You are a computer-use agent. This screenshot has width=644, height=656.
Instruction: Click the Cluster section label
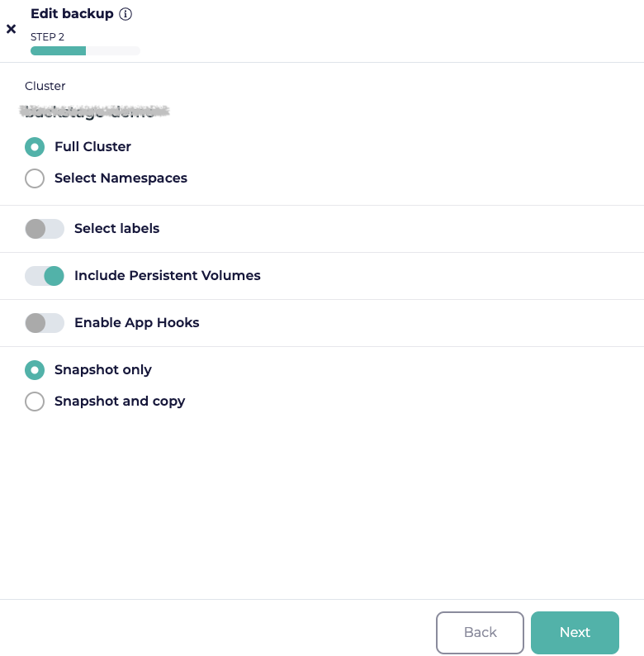(45, 86)
